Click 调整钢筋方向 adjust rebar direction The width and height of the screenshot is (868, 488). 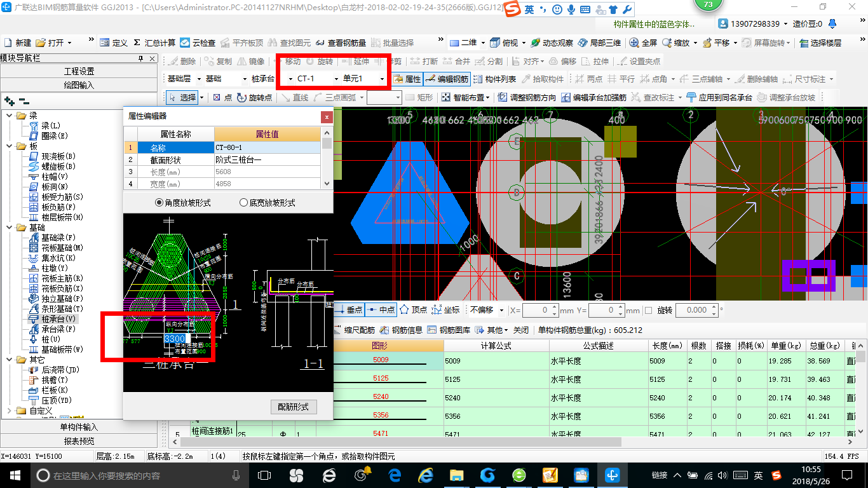[527, 97]
